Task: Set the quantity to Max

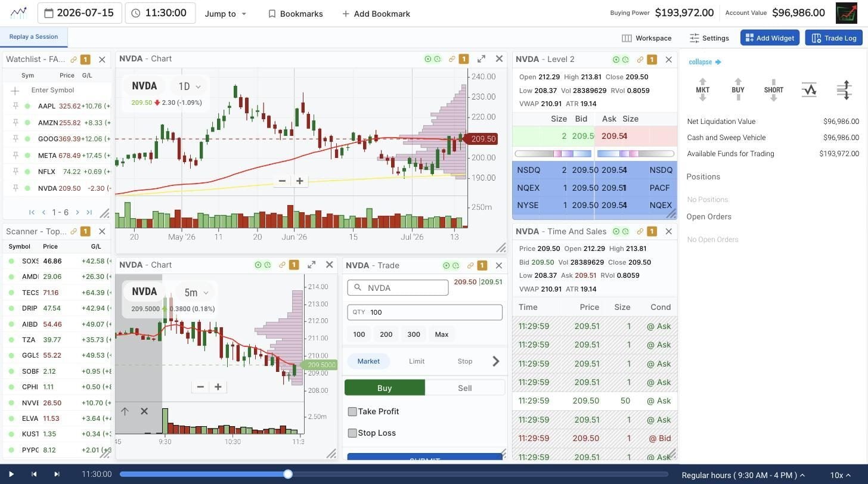Action: point(442,334)
